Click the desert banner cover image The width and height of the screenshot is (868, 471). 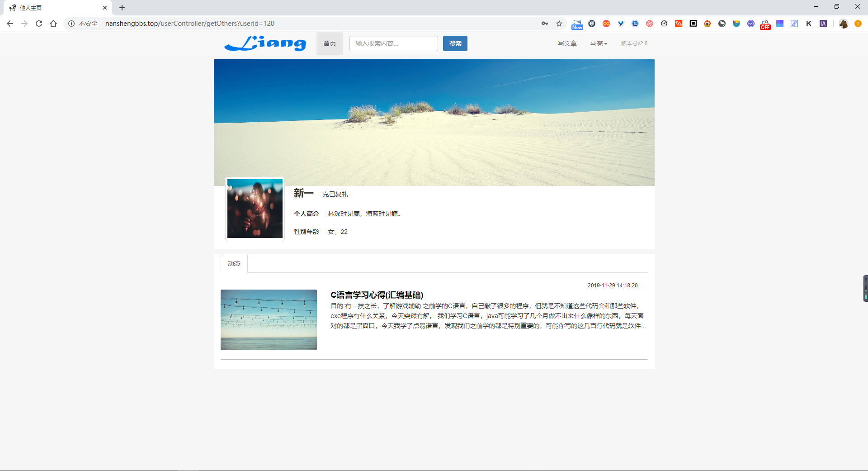tap(434, 122)
